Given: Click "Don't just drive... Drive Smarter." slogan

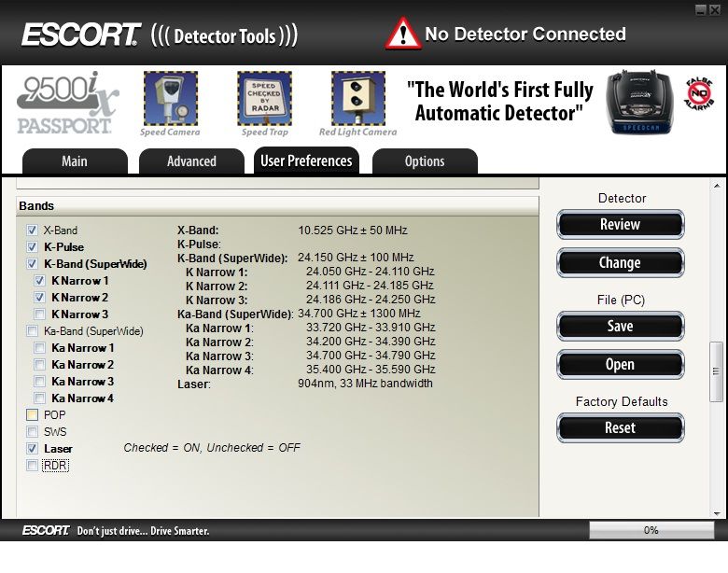Looking at the screenshot, I should pyautogui.click(x=143, y=531).
